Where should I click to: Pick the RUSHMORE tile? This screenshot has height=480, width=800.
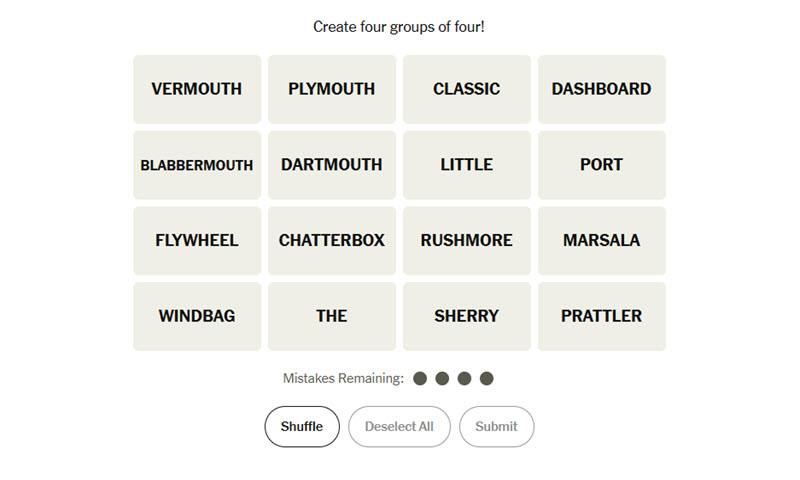coord(467,241)
